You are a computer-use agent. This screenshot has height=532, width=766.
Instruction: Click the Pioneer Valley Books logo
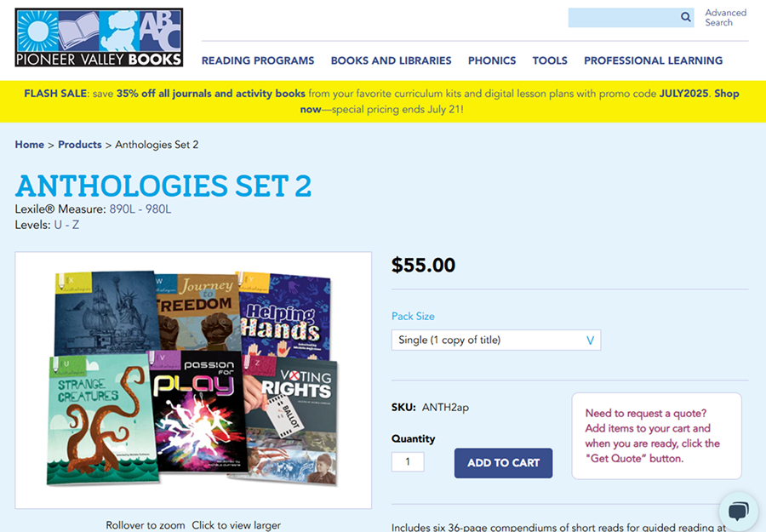[x=100, y=37]
